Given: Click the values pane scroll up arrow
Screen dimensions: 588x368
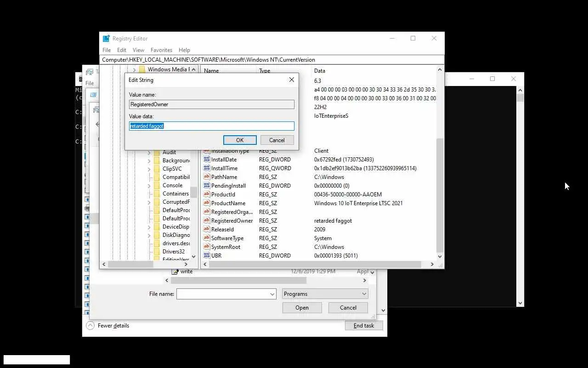Looking at the screenshot, I should 440,70.
